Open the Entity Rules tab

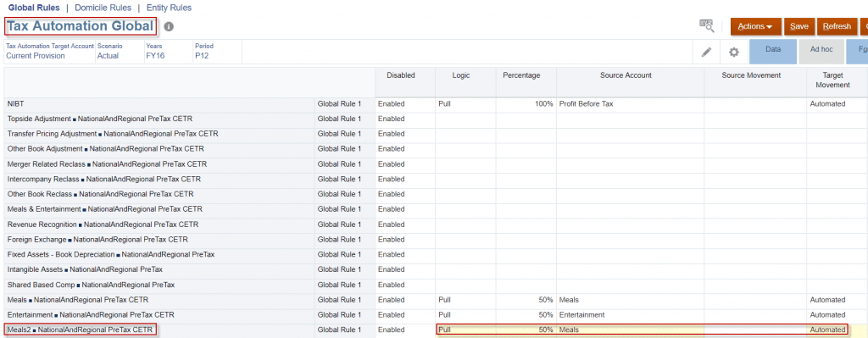pyautogui.click(x=169, y=8)
